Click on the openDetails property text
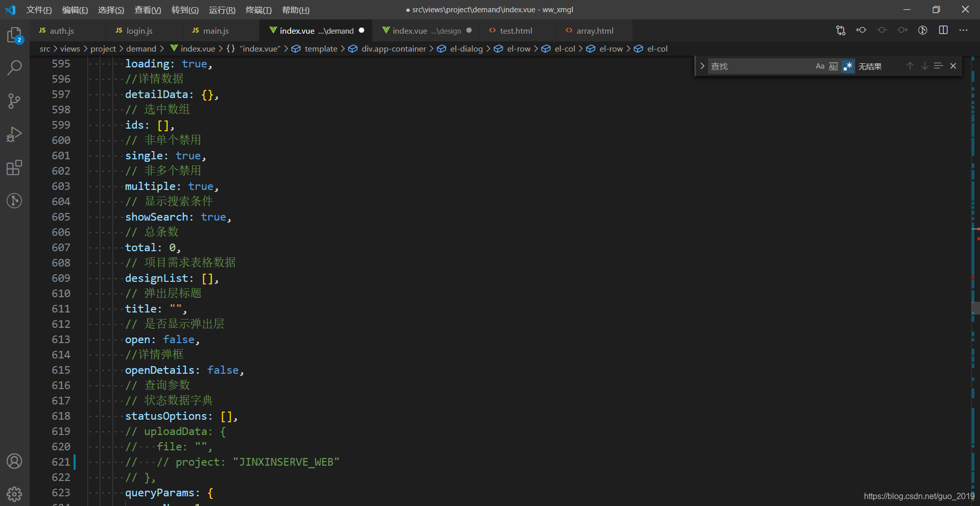This screenshot has width=980, height=506. [159, 370]
